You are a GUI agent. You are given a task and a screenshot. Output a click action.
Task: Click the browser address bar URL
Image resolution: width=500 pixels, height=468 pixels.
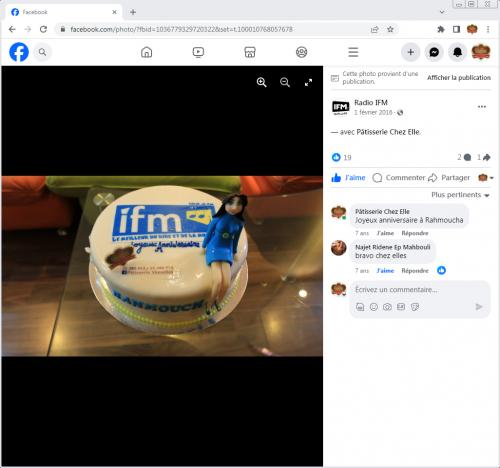[181, 29]
